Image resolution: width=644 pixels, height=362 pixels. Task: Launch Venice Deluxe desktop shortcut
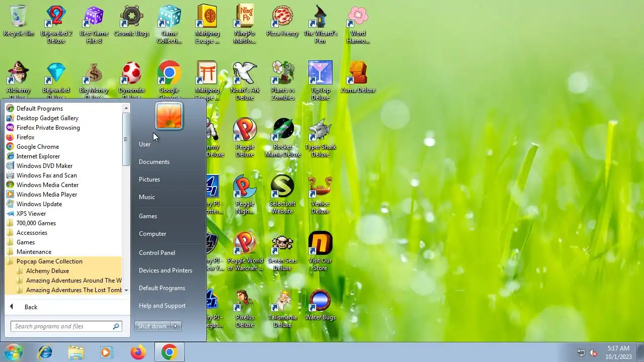pos(320,195)
